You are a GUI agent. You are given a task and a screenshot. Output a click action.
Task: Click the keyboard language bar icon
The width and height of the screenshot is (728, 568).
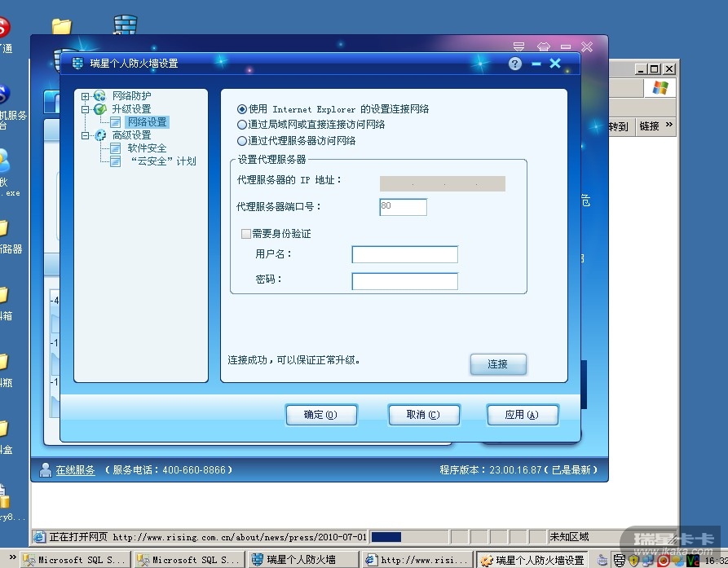click(x=602, y=560)
